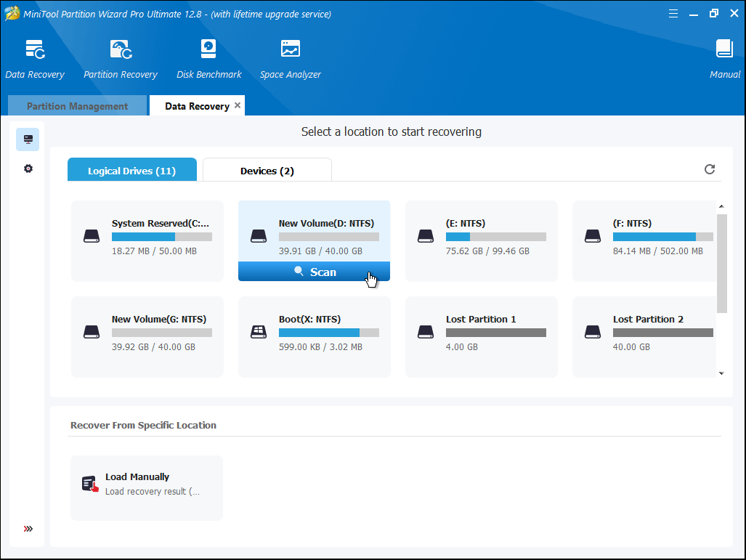
Task: Click 18.27 MB / 50.00 MB text
Action: point(154,251)
